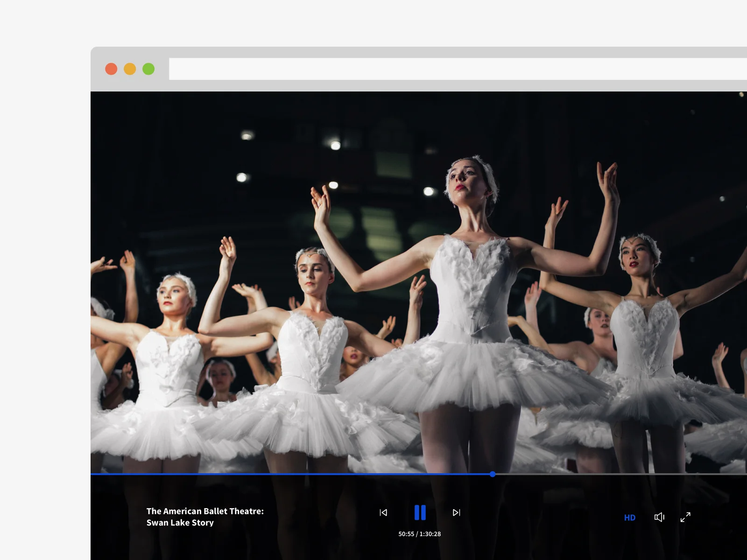747x560 pixels.
Task: Click the browser address bar
Action: pyautogui.click(x=458, y=69)
